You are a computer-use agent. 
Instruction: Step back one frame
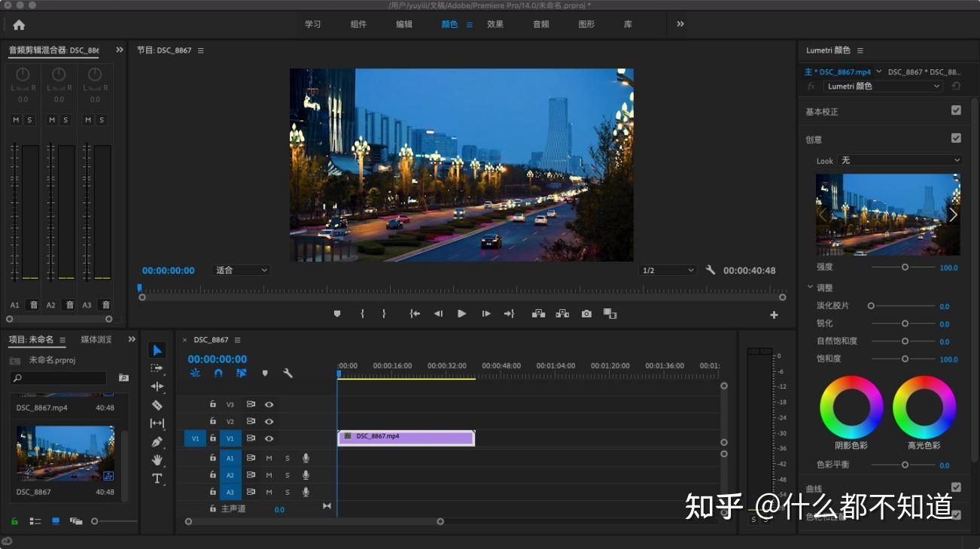pyautogui.click(x=438, y=314)
